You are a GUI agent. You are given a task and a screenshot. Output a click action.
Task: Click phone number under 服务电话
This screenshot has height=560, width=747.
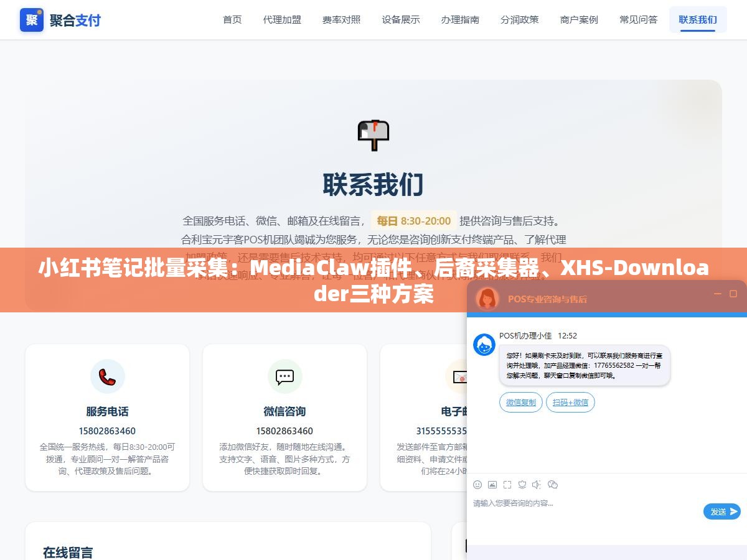[107, 431]
